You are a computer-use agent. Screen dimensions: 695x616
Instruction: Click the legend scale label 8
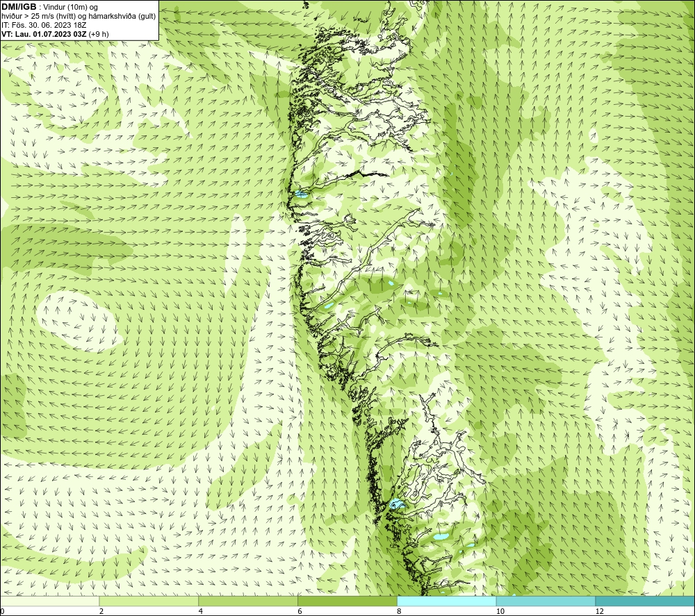pos(400,611)
